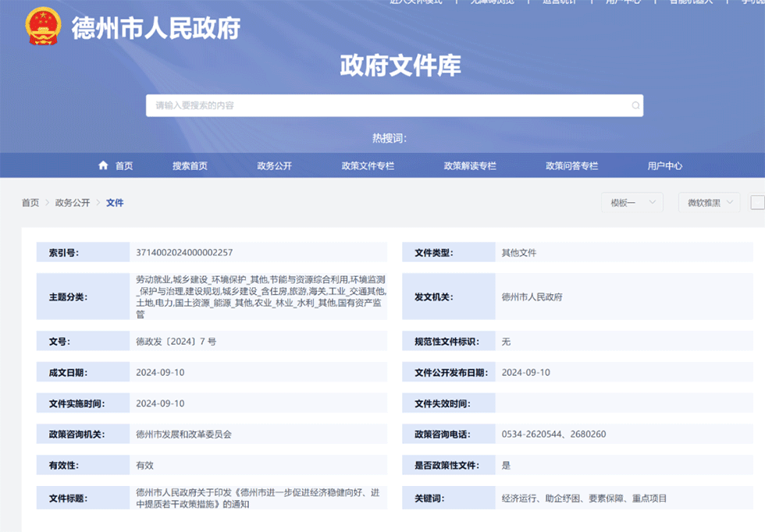Open 政策问答专栏 from the nav bar

click(x=571, y=165)
